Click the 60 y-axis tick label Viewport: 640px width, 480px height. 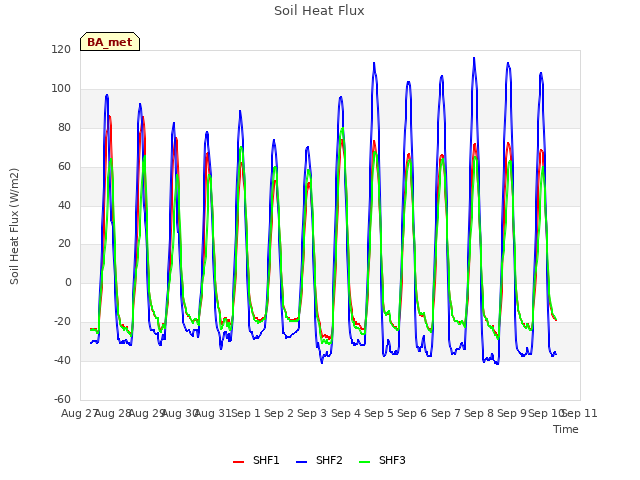click(x=64, y=167)
